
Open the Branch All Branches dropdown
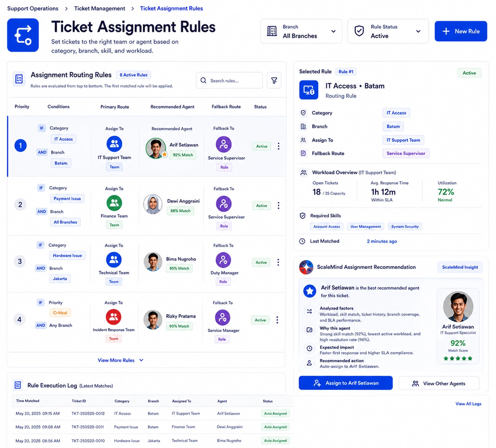(301, 31)
